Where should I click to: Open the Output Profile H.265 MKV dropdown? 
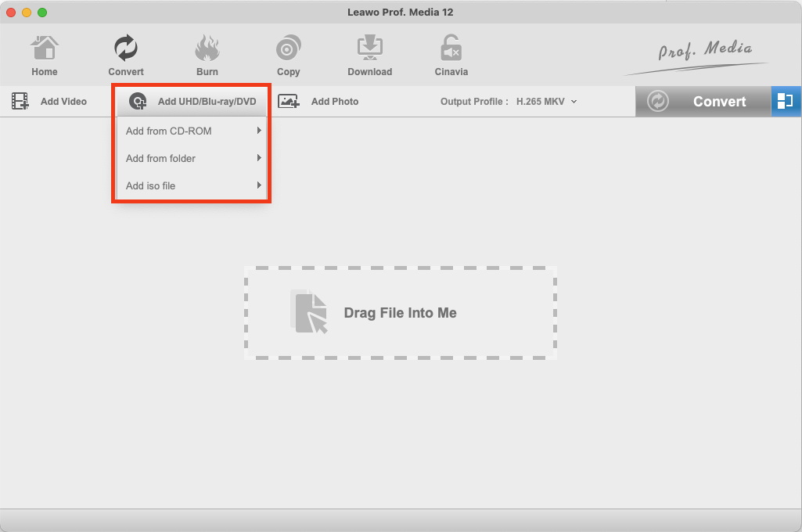546,101
